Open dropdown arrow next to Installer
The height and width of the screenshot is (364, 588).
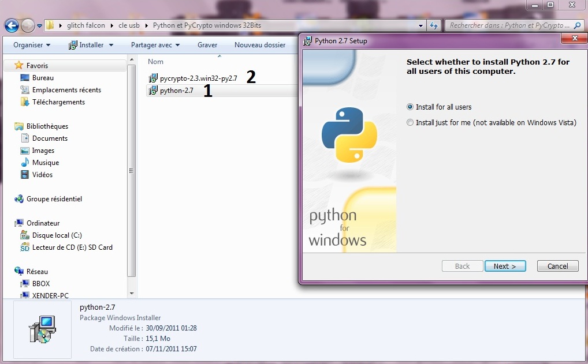tap(111, 45)
